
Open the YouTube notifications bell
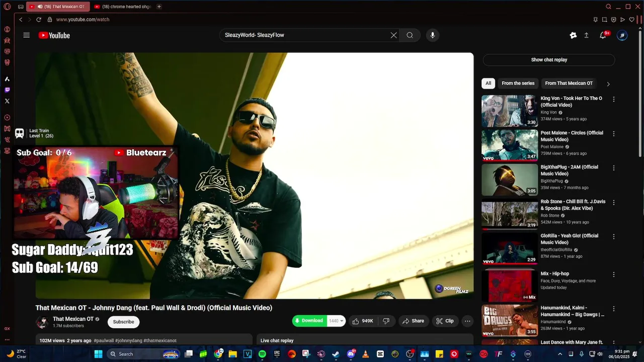tap(603, 35)
